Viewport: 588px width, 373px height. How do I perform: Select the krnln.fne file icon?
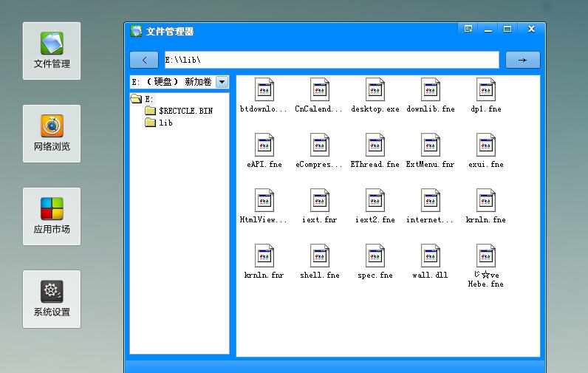(486, 200)
